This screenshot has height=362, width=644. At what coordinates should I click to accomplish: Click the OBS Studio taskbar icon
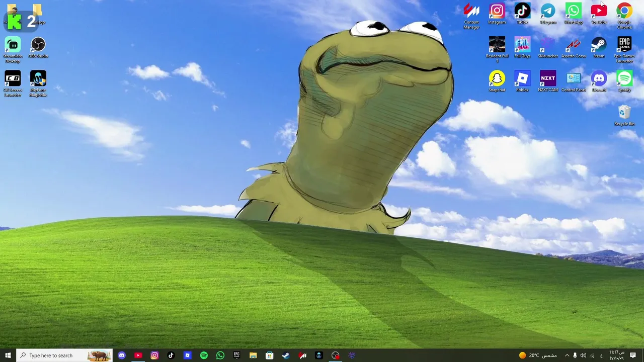point(336,355)
